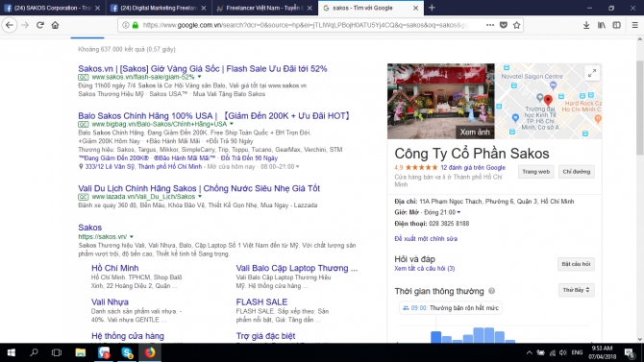Bookmark this page with the star
Screen dimensions: 644x362
tap(517, 25)
